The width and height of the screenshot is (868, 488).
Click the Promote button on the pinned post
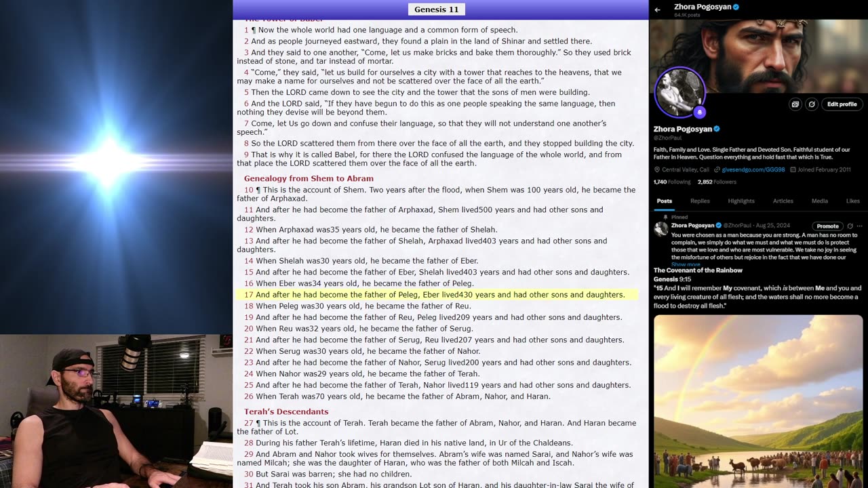pyautogui.click(x=827, y=226)
